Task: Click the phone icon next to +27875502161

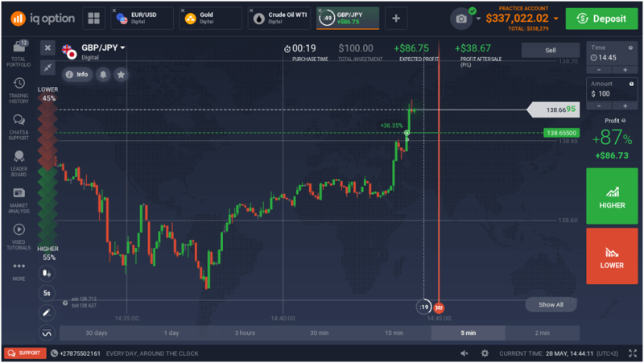Action: (x=54, y=353)
